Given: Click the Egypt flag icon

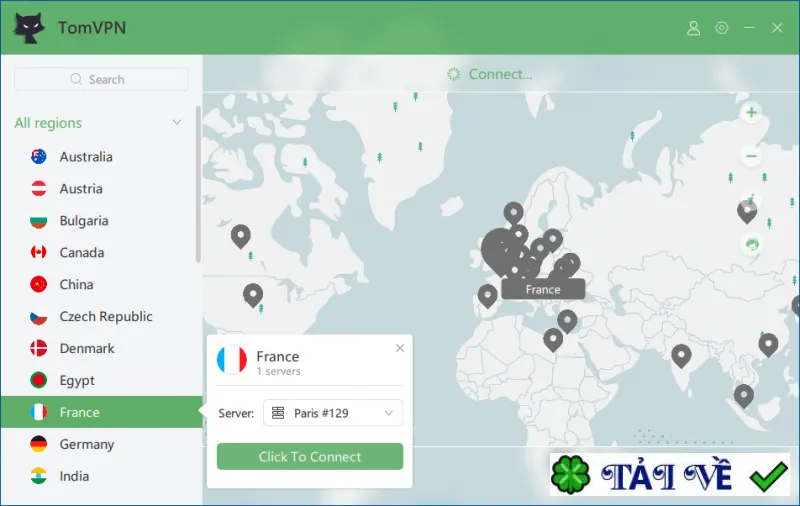Looking at the screenshot, I should point(39,381).
